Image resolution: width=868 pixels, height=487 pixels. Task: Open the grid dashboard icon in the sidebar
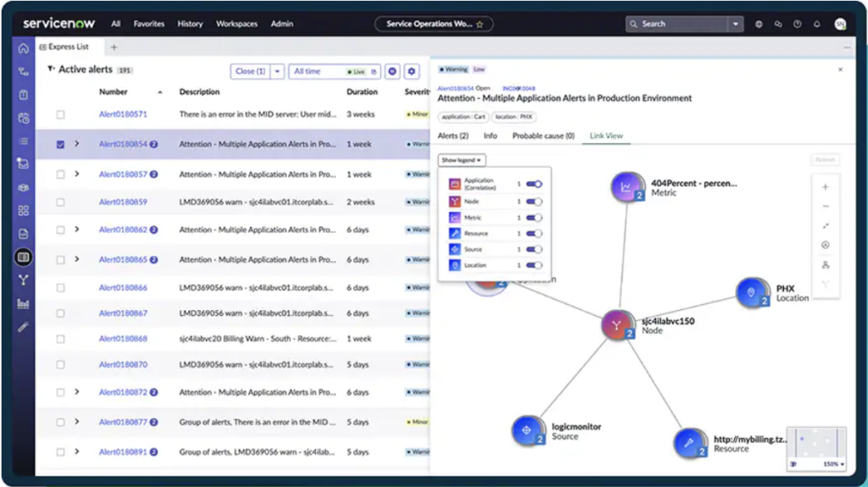(x=23, y=211)
